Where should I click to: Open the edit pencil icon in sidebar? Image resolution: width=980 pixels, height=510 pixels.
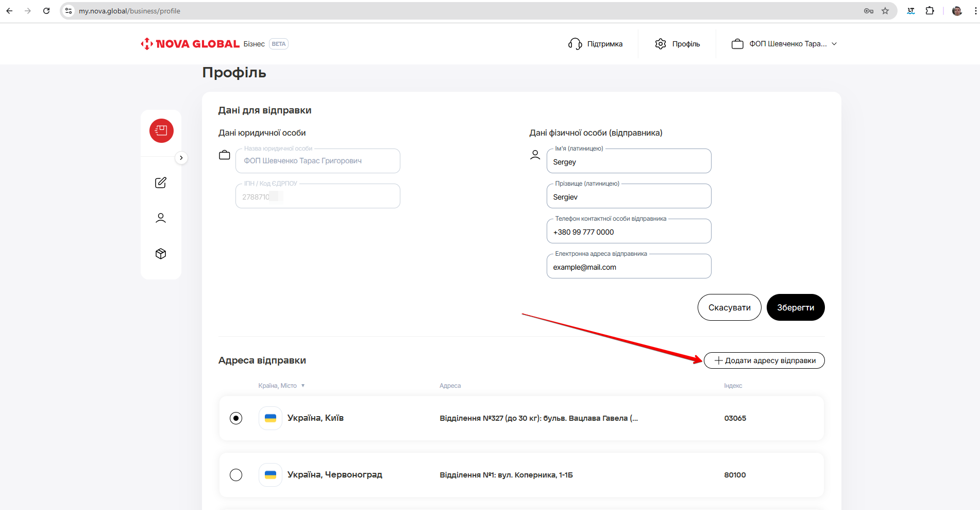tap(161, 183)
